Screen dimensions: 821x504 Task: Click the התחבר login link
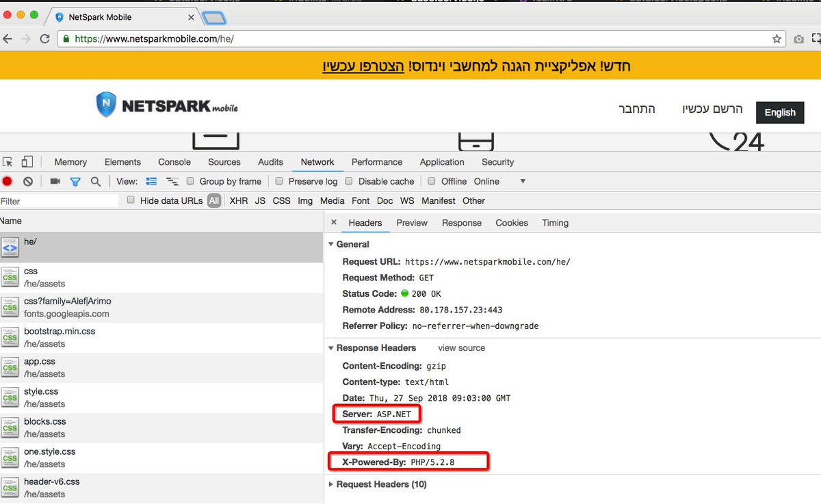[x=637, y=109]
